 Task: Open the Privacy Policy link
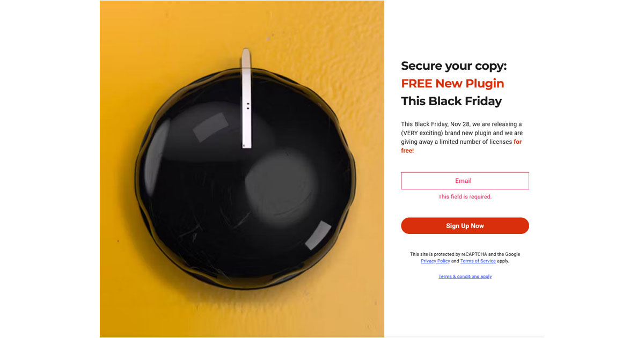(435, 261)
